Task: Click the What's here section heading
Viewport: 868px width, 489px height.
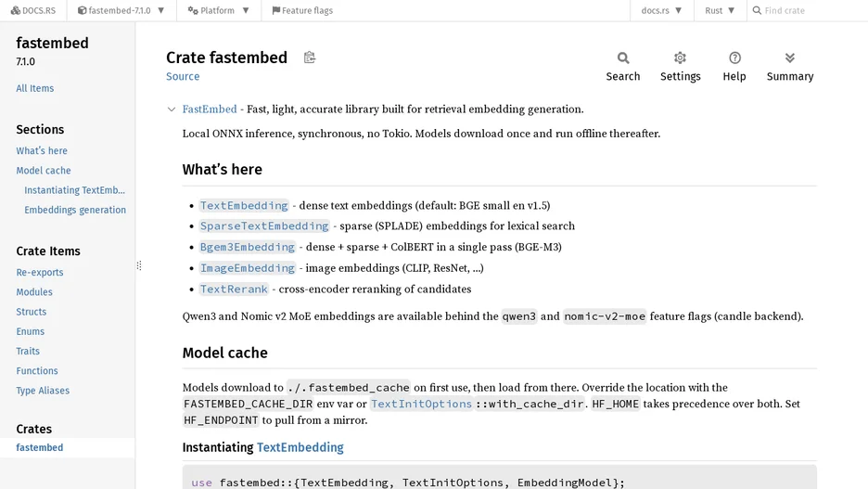Action: tap(222, 170)
